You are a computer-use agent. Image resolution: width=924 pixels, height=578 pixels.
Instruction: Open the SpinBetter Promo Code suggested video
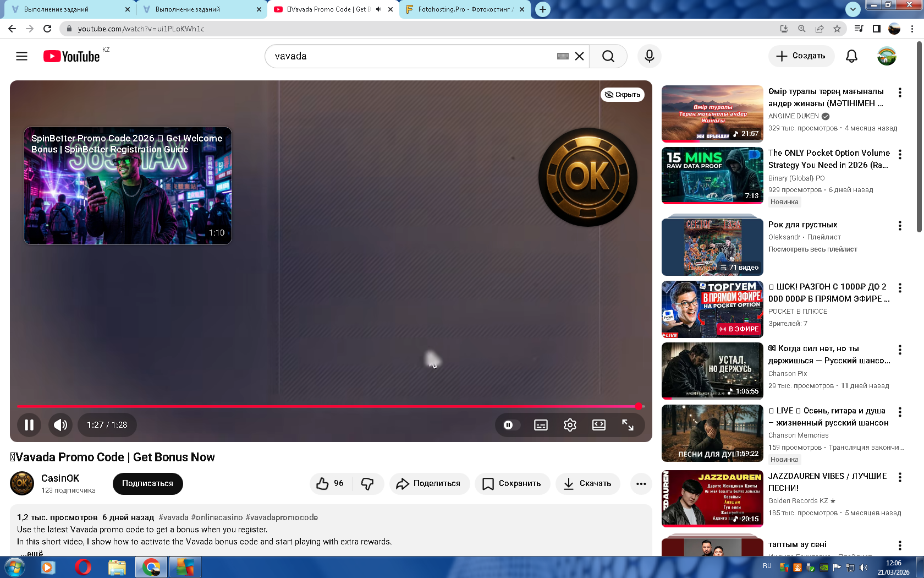128,186
